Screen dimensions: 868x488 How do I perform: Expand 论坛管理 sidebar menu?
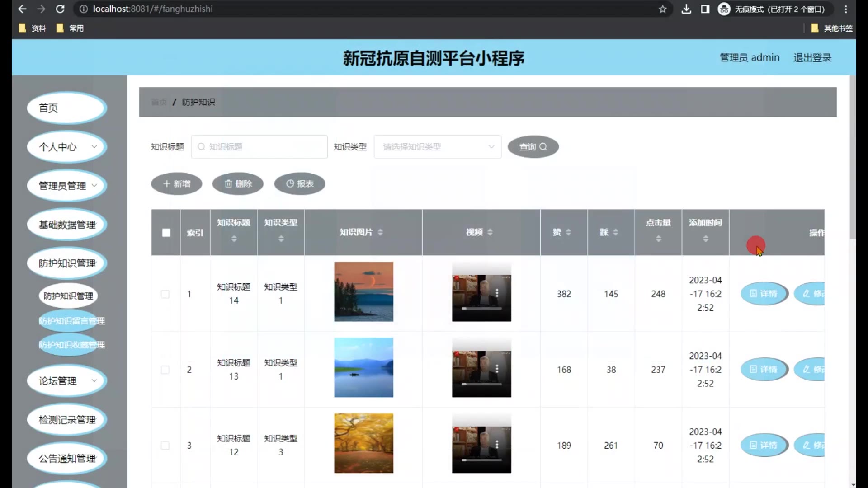point(67,381)
